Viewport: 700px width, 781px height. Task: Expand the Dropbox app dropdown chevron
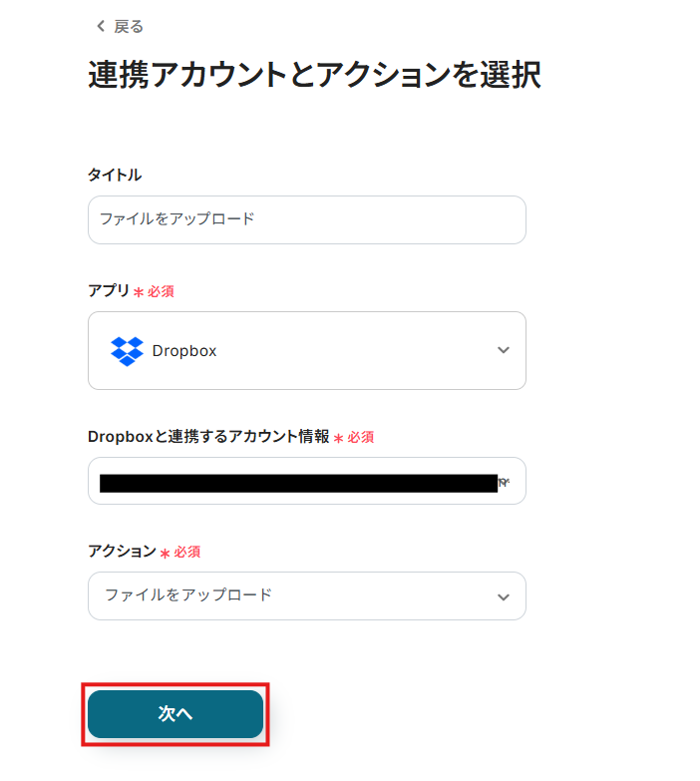coord(503,350)
